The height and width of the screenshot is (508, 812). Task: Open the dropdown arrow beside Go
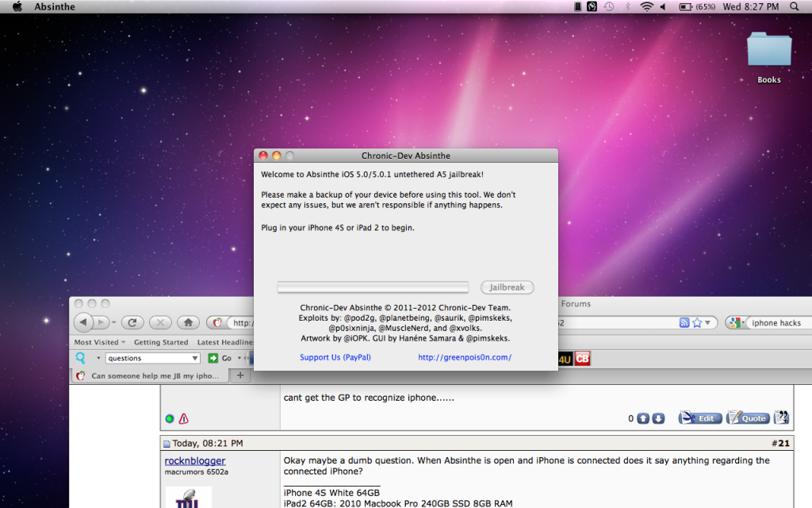coord(239,358)
